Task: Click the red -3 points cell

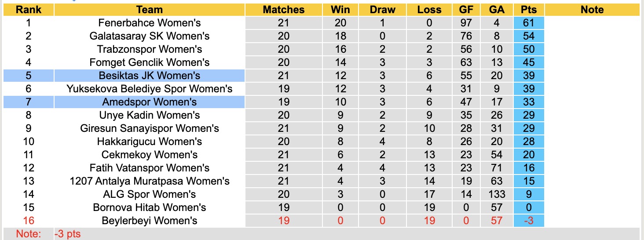Action: (528, 221)
